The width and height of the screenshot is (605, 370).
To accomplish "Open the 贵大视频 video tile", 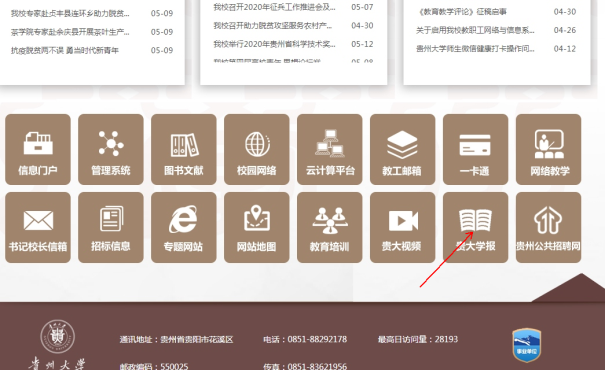I will coord(402,228).
